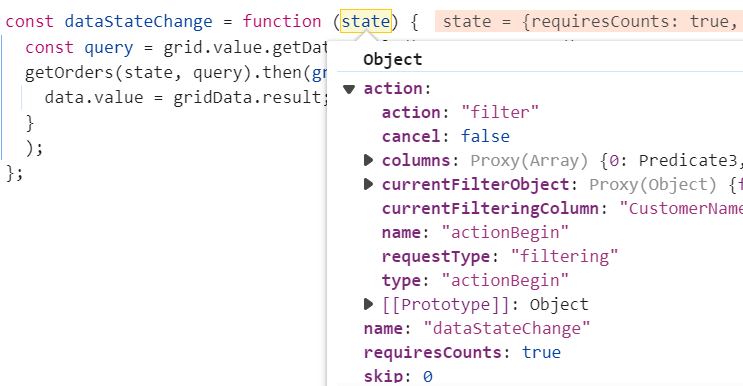Click the getOrders function call
743x386 pixels.
(69, 73)
